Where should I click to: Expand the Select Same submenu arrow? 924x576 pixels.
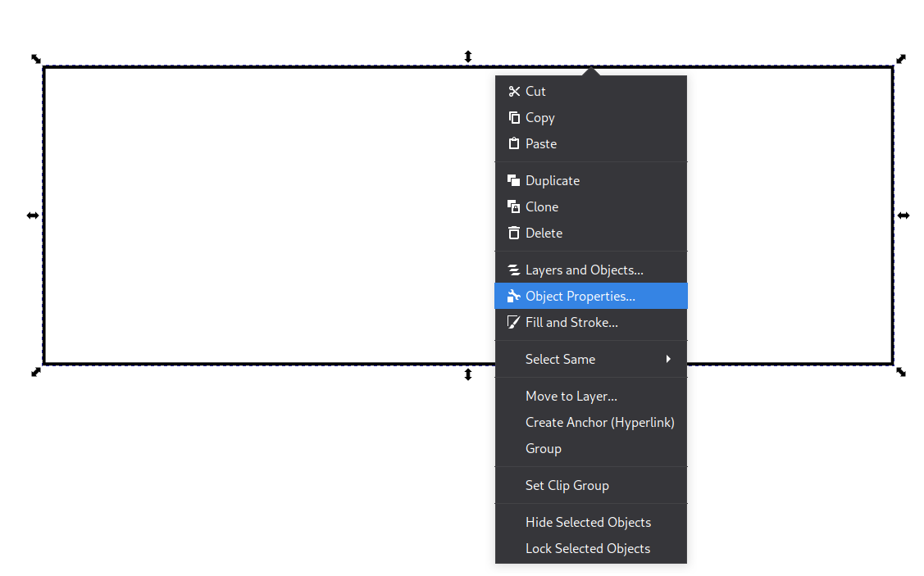[668, 359]
